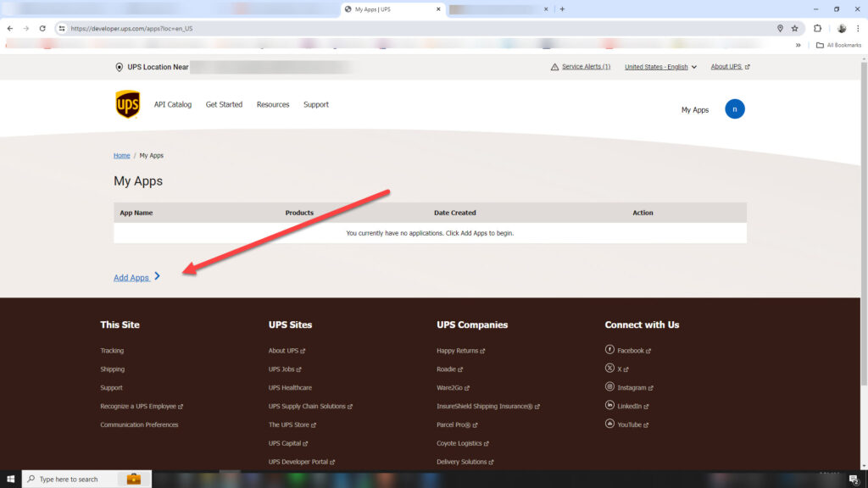Click the LinkedIn icon in footer
This screenshot has width=868, height=488.
click(x=609, y=405)
